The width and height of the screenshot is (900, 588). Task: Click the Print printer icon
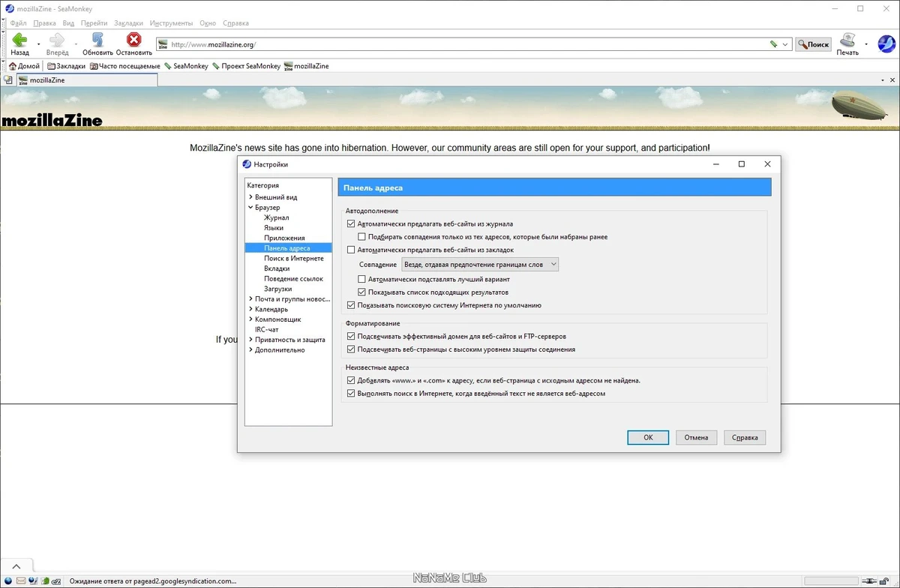pos(847,40)
